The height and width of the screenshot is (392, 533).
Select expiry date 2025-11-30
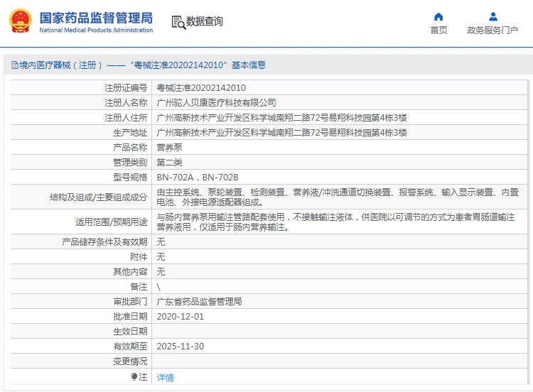pos(181,347)
